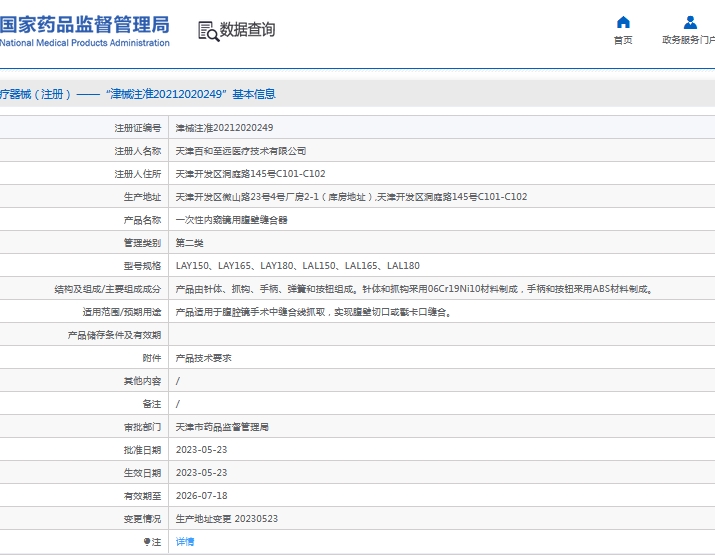Select the structure composition text 产品由针体
Viewport: 715px width, 555px height.
(414, 289)
